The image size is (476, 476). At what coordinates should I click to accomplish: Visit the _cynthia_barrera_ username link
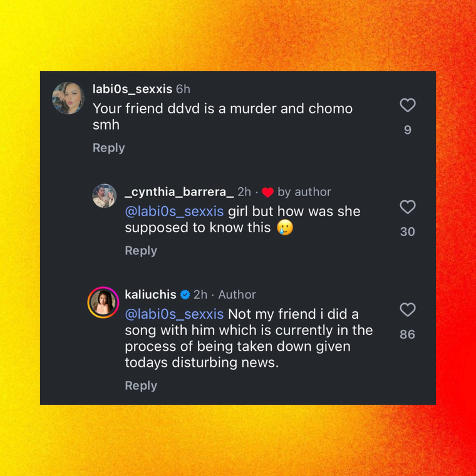click(179, 192)
